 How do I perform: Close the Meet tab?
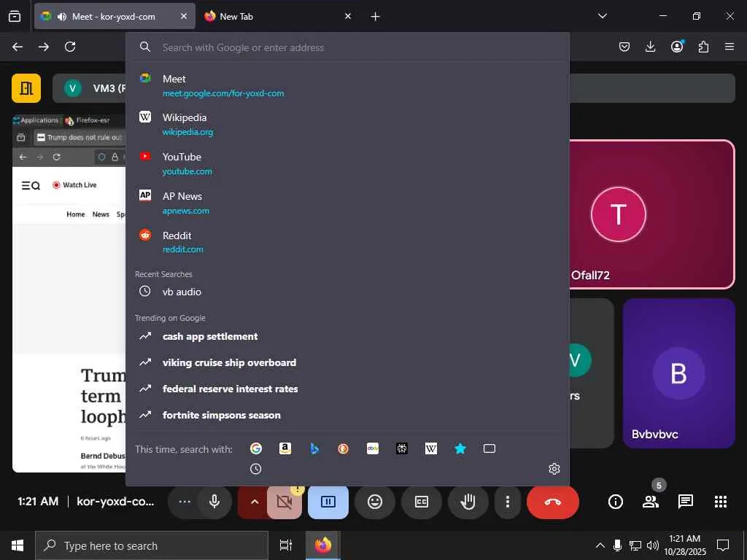click(x=184, y=16)
